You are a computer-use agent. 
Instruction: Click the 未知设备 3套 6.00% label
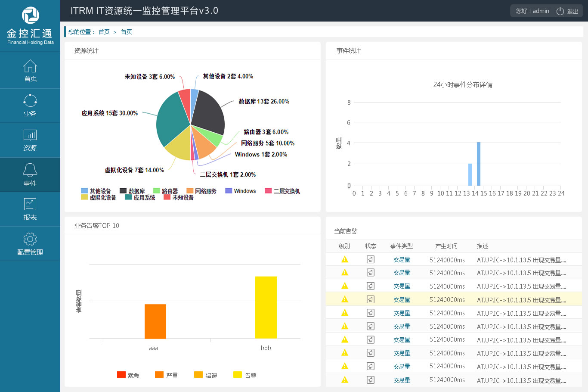coord(150,77)
